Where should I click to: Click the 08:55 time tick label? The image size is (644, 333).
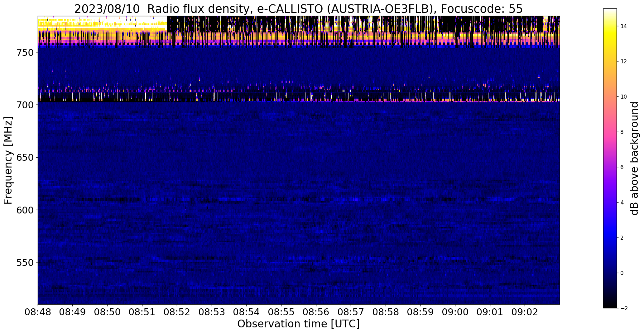[281, 312]
